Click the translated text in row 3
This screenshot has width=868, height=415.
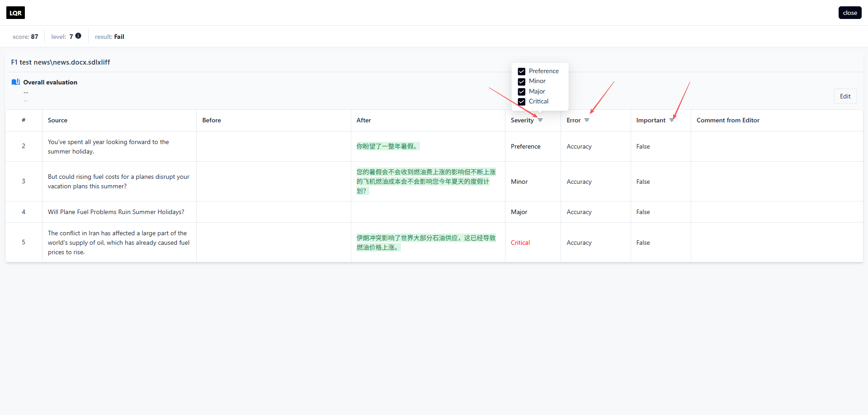tap(426, 182)
